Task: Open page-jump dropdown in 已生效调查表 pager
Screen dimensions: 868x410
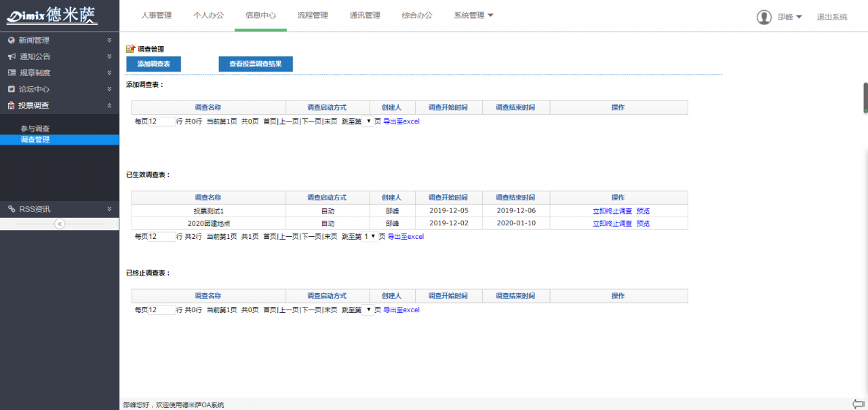Action: pyautogui.click(x=370, y=237)
